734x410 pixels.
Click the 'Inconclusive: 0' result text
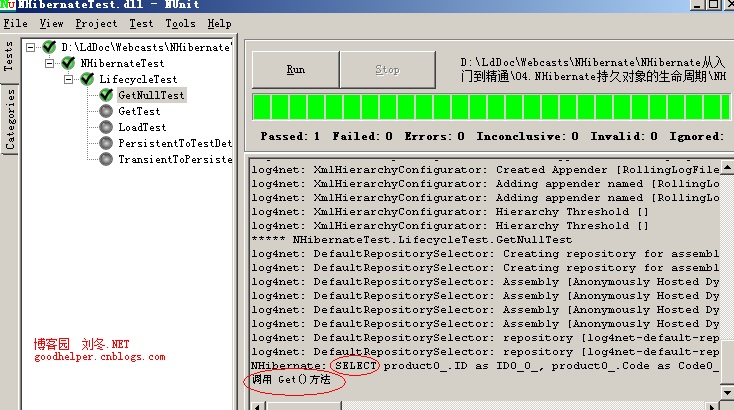(528, 136)
